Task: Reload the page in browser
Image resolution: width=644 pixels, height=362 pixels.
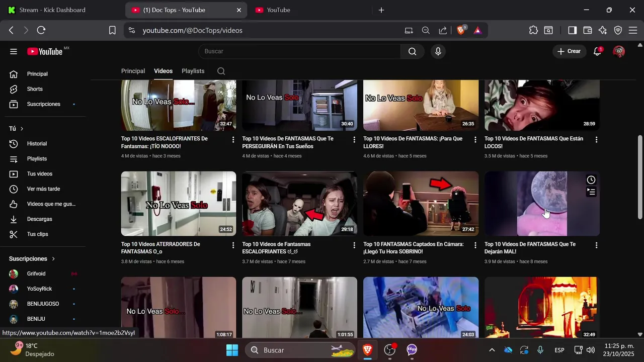Action: click(41, 30)
